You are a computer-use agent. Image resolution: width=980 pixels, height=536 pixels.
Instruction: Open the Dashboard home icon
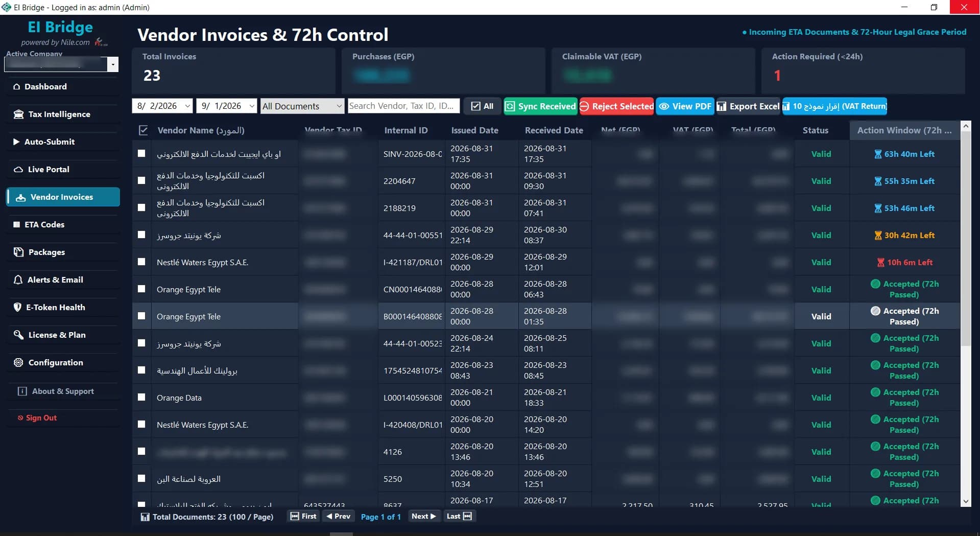tap(17, 87)
